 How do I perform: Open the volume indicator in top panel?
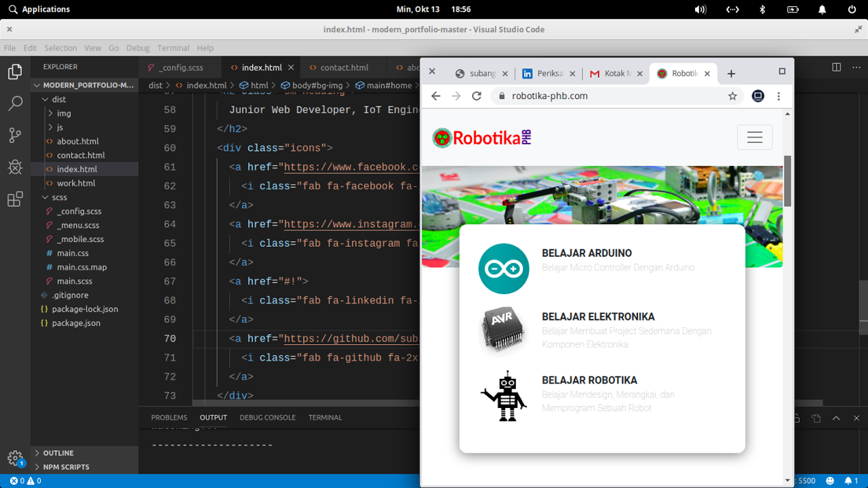click(701, 9)
